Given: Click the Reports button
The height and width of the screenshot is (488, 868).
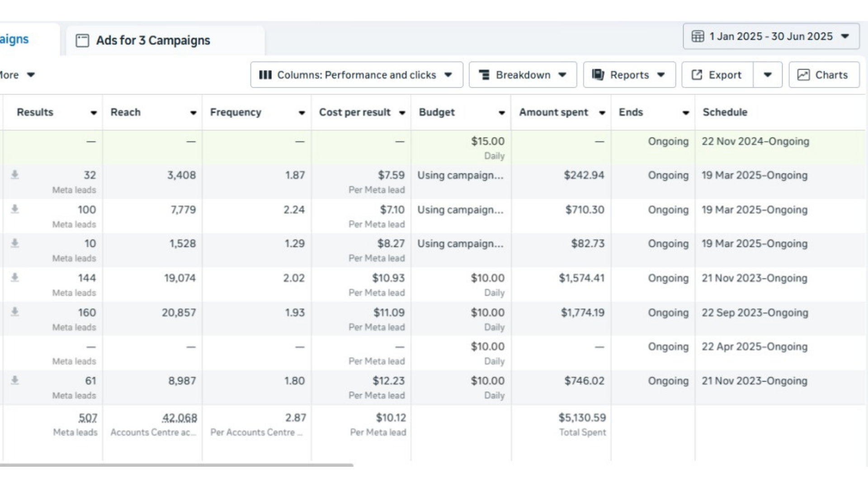Looking at the screenshot, I should pyautogui.click(x=629, y=75).
